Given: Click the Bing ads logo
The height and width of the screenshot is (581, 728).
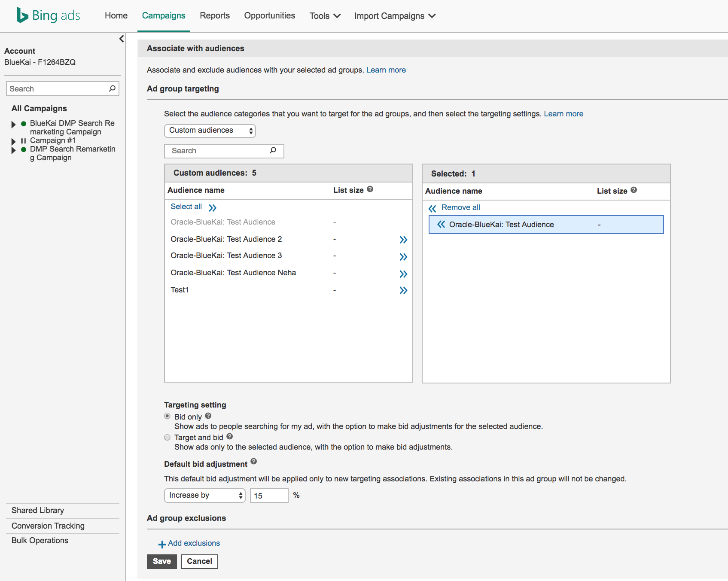Looking at the screenshot, I should (x=48, y=15).
